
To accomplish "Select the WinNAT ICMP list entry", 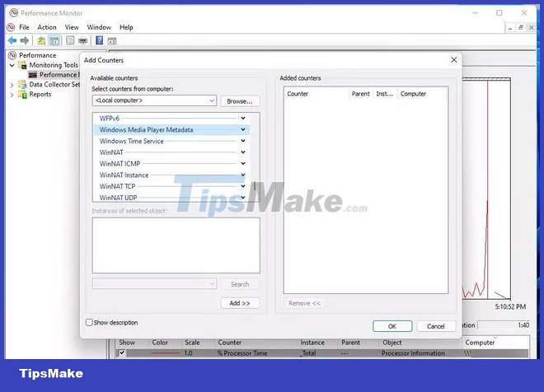I will pyautogui.click(x=171, y=164).
